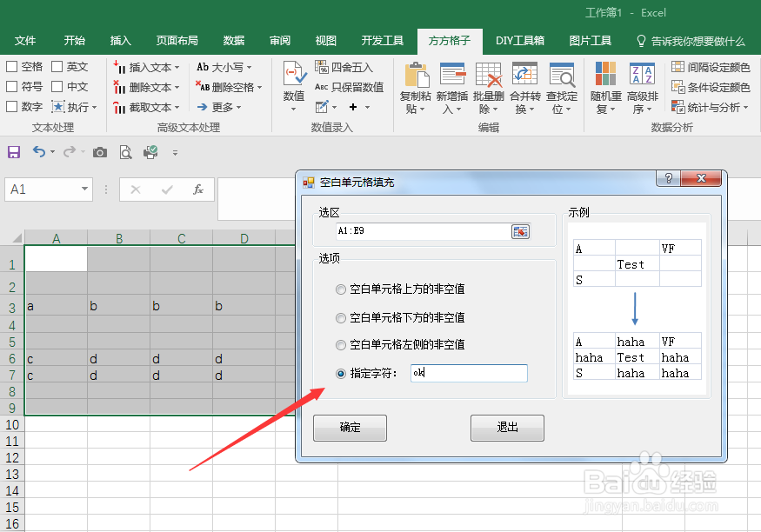The height and width of the screenshot is (532, 761).
Task: Click the 确定 button
Action: click(350, 428)
